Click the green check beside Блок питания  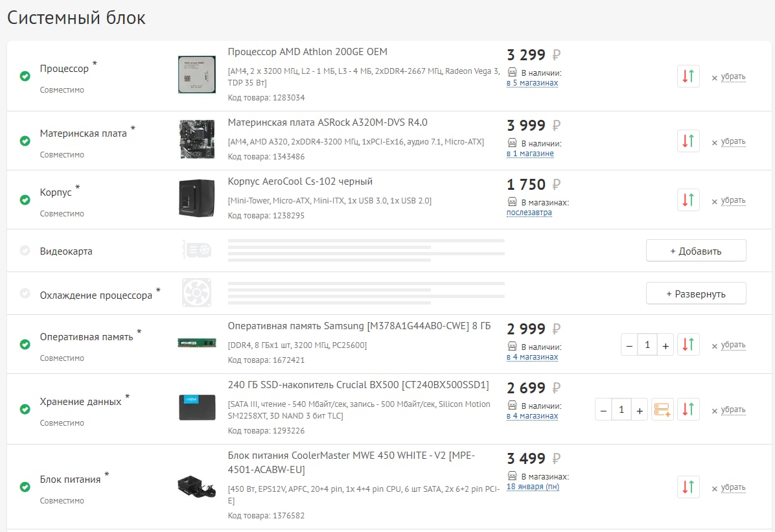tap(25, 487)
